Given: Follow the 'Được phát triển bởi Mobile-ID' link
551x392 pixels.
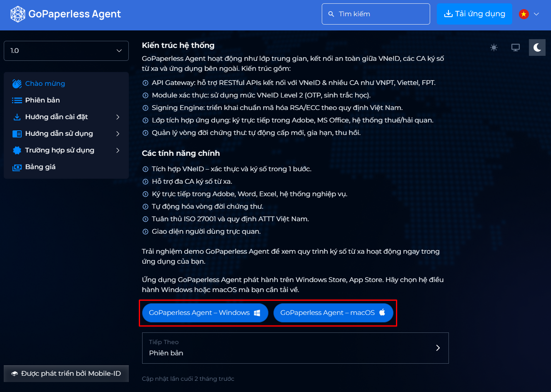Looking at the screenshot, I should 66,374.
